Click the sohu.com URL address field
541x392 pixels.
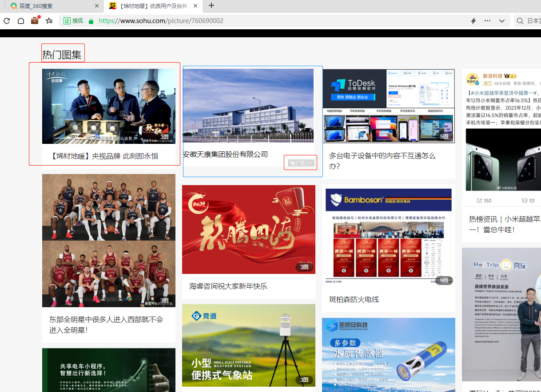161,21
